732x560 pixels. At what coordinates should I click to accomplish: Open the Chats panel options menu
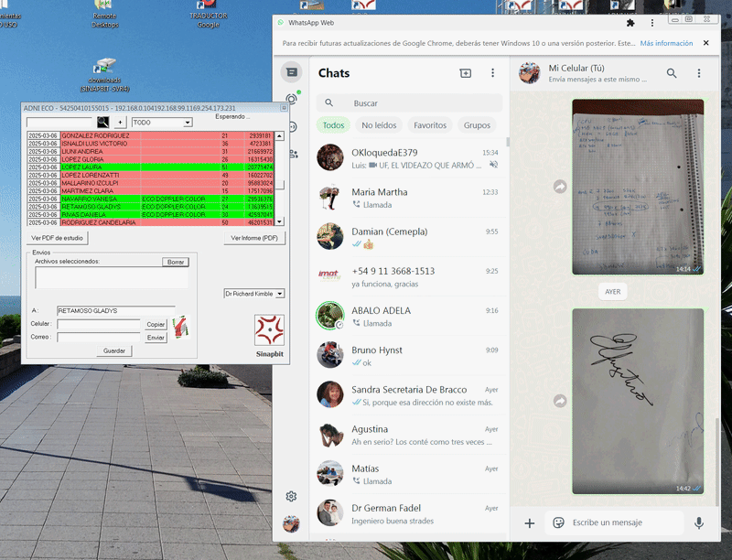point(492,73)
